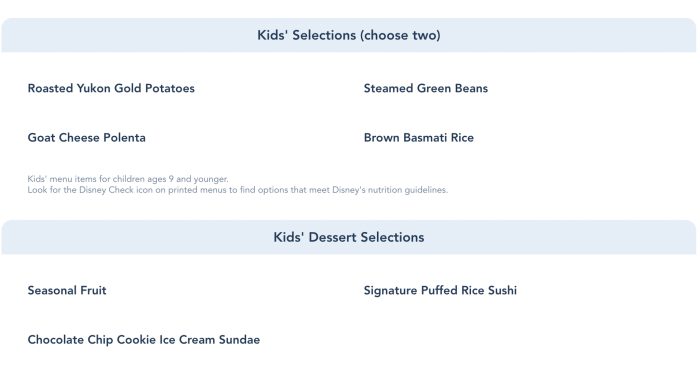The image size is (700, 381).
Task: Click the word "Potatoes" in sides list
Action: (170, 88)
